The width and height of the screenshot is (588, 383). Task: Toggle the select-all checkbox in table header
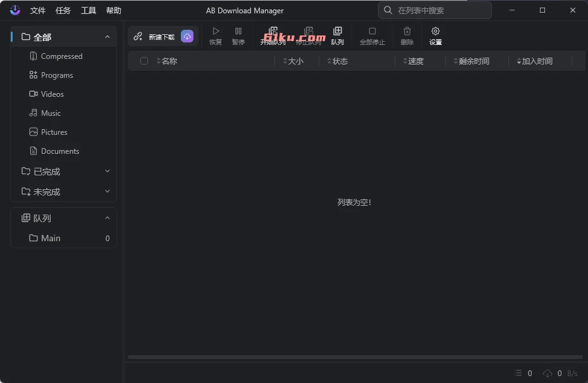[144, 61]
